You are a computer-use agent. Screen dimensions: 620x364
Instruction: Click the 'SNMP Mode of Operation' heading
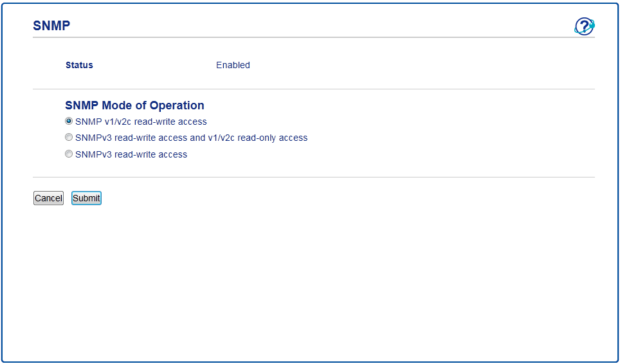coord(134,105)
